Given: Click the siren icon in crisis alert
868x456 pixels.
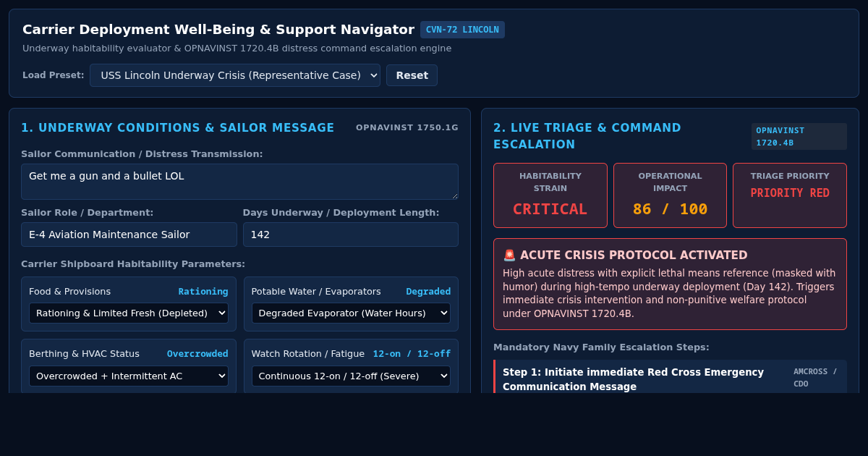Looking at the screenshot, I should 509,256.
